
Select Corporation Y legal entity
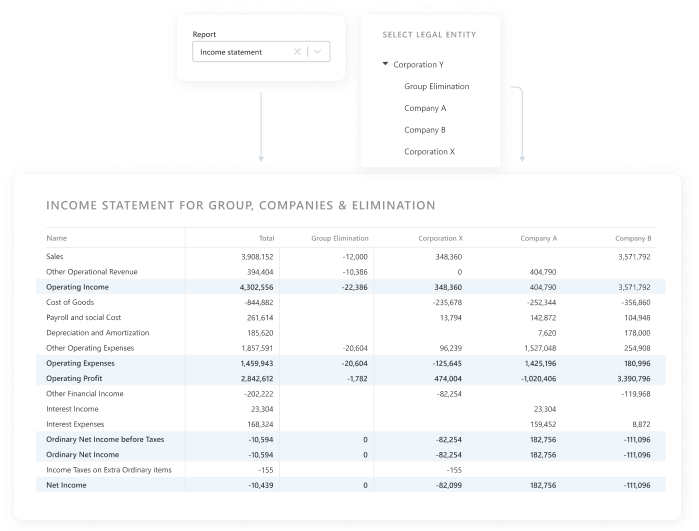click(x=418, y=65)
